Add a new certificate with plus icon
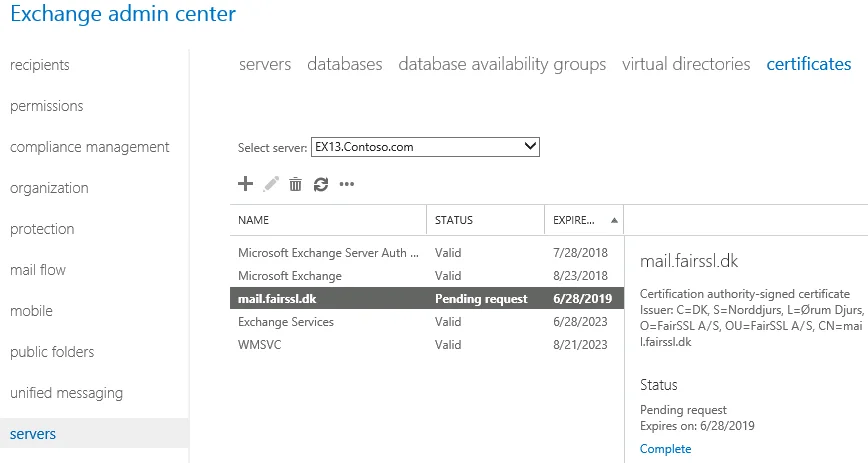The width and height of the screenshot is (868, 463). (245, 183)
